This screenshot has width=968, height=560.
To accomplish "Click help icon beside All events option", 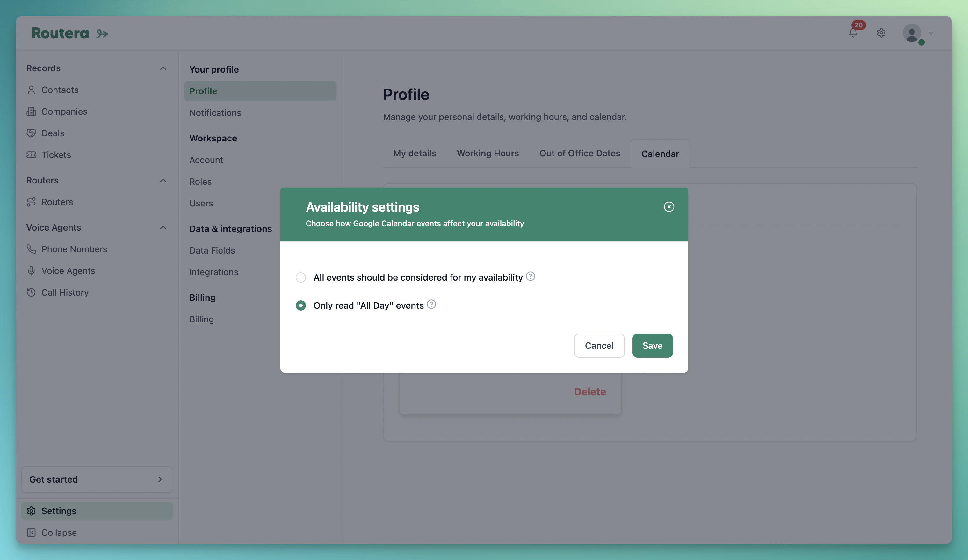I will click(531, 276).
